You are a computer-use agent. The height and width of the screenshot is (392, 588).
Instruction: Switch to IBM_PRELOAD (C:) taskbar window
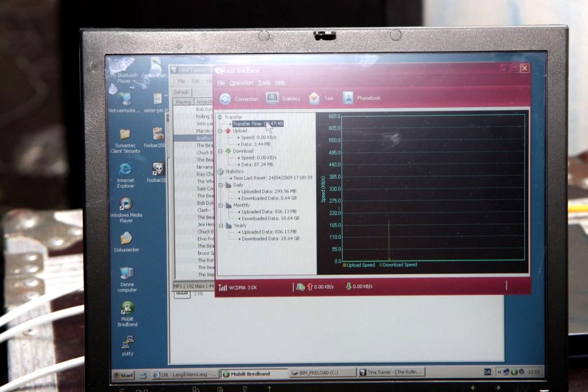click(x=322, y=372)
